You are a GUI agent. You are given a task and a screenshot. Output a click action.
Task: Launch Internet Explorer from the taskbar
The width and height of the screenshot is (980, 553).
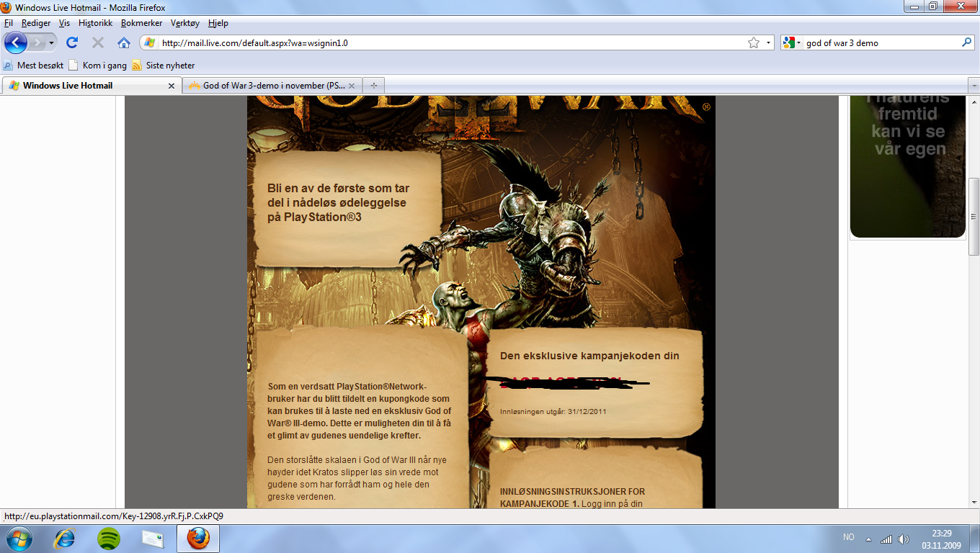(66, 539)
